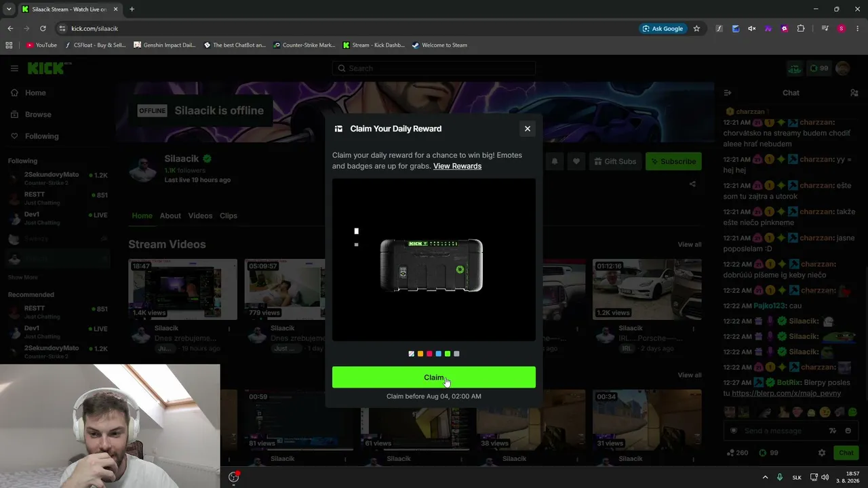Bookmark this page with the star icon

pyautogui.click(x=696, y=28)
